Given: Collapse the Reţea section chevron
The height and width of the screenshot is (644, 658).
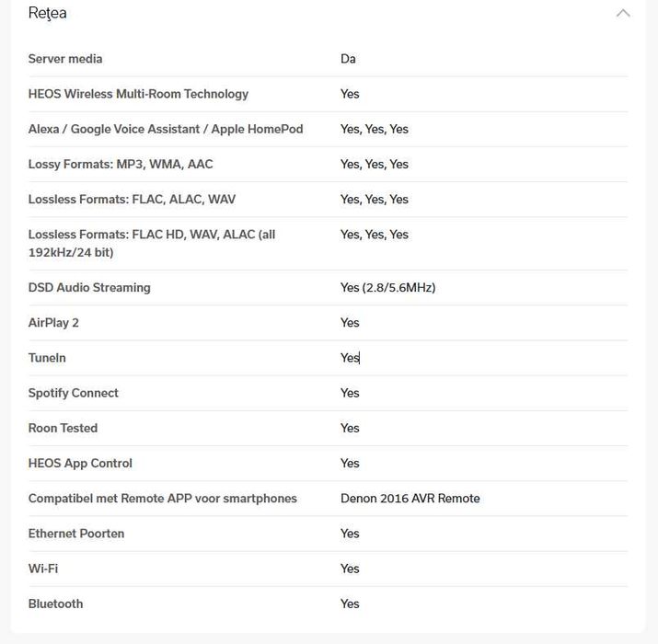Looking at the screenshot, I should (x=623, y=13).
